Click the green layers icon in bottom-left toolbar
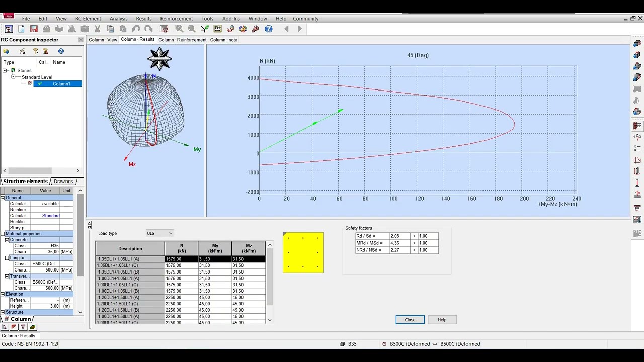 [32, 327]
